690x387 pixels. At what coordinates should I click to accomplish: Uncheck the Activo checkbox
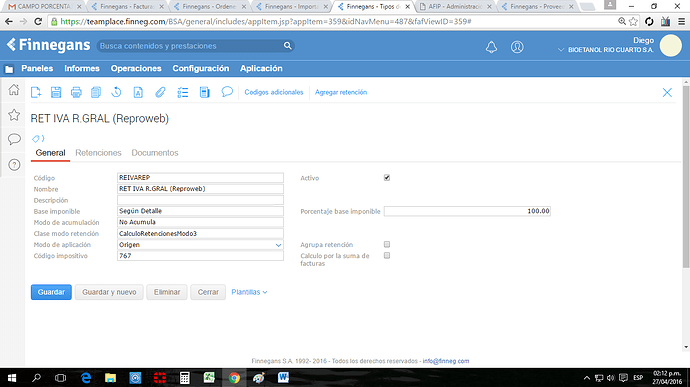pos(387,178)
